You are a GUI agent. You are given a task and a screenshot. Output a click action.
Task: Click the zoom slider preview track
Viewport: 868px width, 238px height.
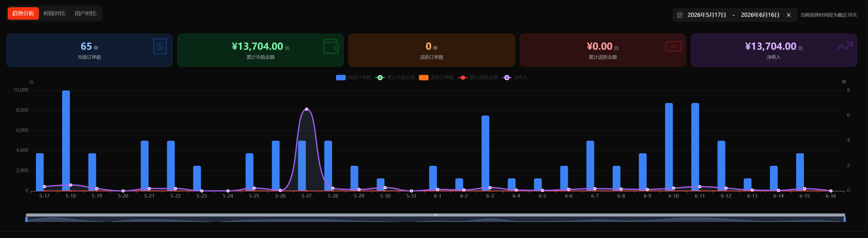[x=435, y=220]
